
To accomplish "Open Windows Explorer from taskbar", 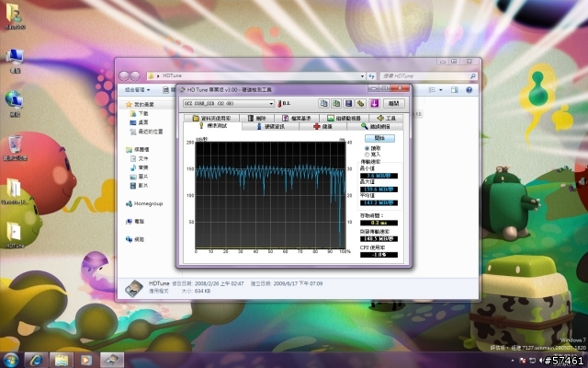I will 62,360.
